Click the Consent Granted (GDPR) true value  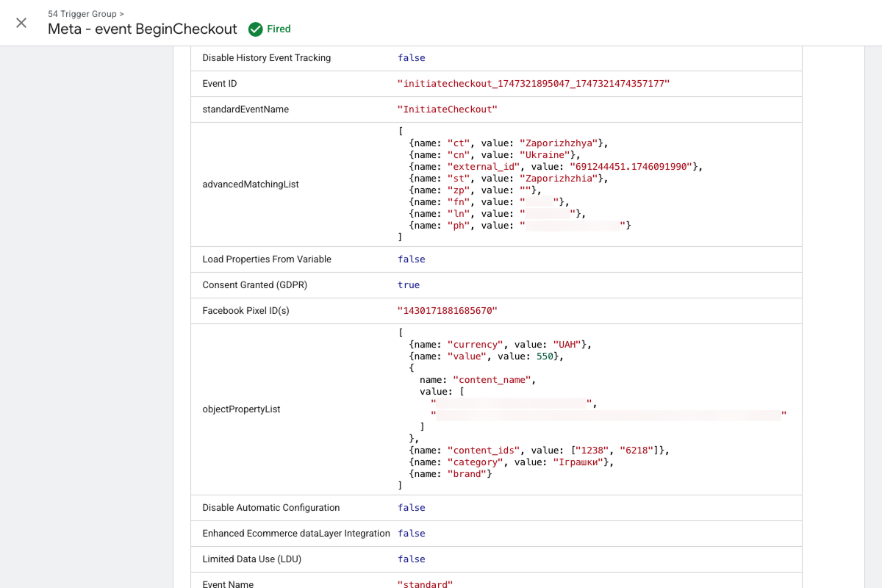tap(409, 285)
